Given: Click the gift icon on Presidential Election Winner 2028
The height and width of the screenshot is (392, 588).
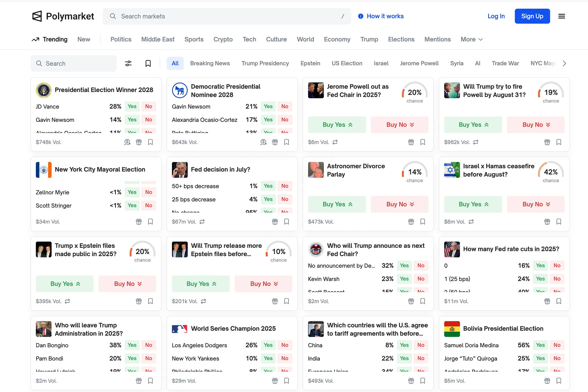Looking at the screenshot, I should coord(139,142).
